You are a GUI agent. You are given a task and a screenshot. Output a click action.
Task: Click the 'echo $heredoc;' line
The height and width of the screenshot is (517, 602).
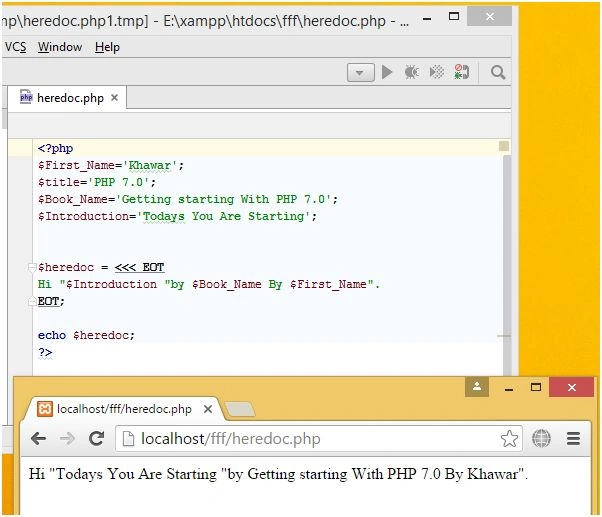pos(86,335)
